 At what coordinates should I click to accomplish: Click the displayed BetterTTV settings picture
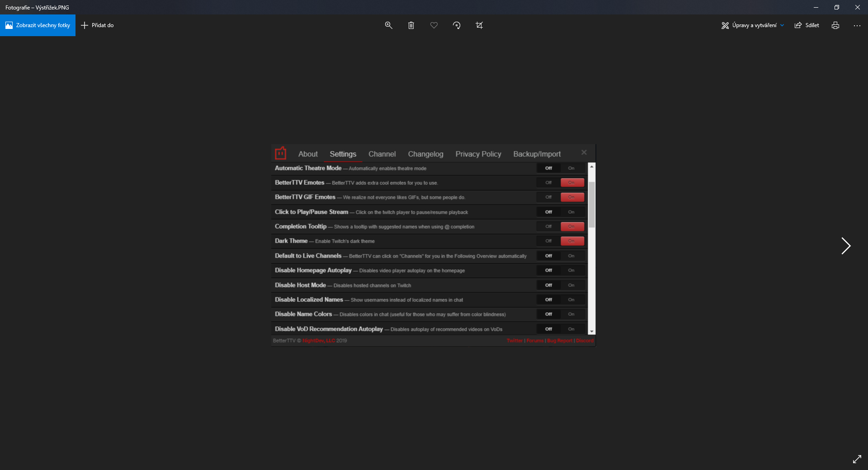click(433, 245)
